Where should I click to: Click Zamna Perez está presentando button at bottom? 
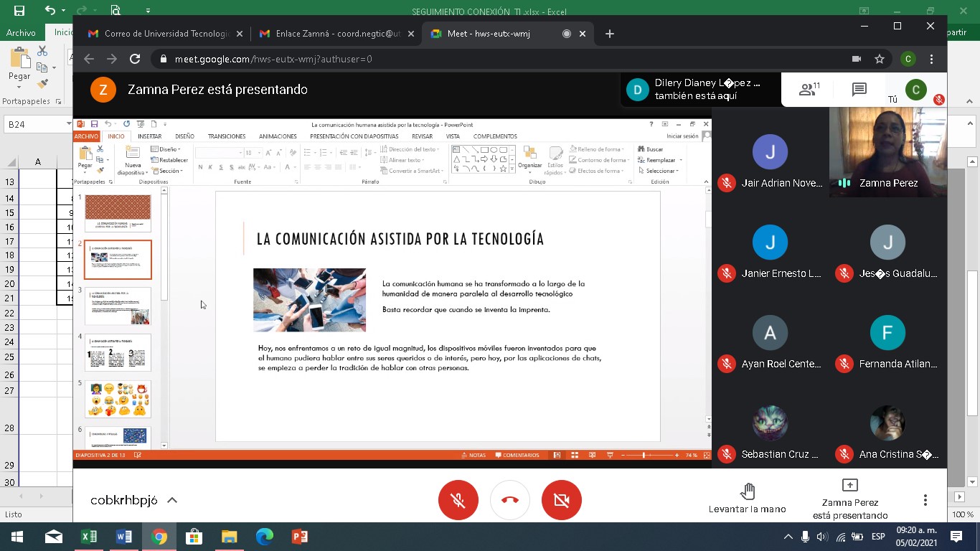(x=849, y=499)
